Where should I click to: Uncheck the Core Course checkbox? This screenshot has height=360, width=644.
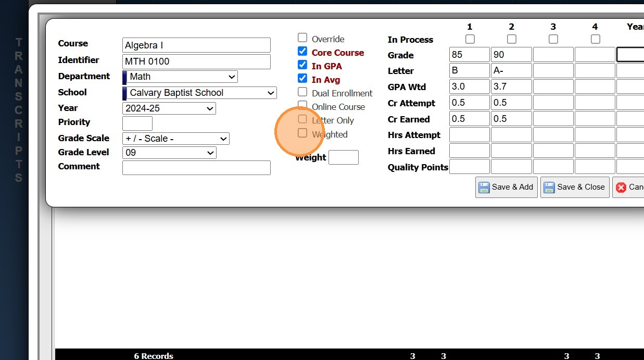point(302,51)
